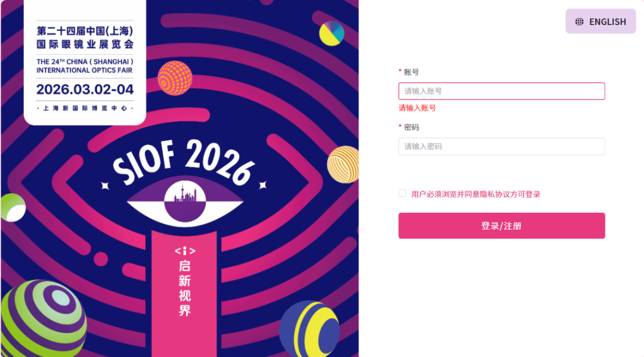
Task: Click the 上海新国际博览中心 venue text
Action: [85, 108]
